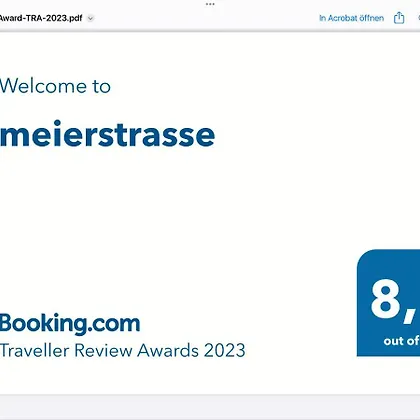420x420 pixels.
Task: Click the partially visible icon right of share
Action: (418, 18)
